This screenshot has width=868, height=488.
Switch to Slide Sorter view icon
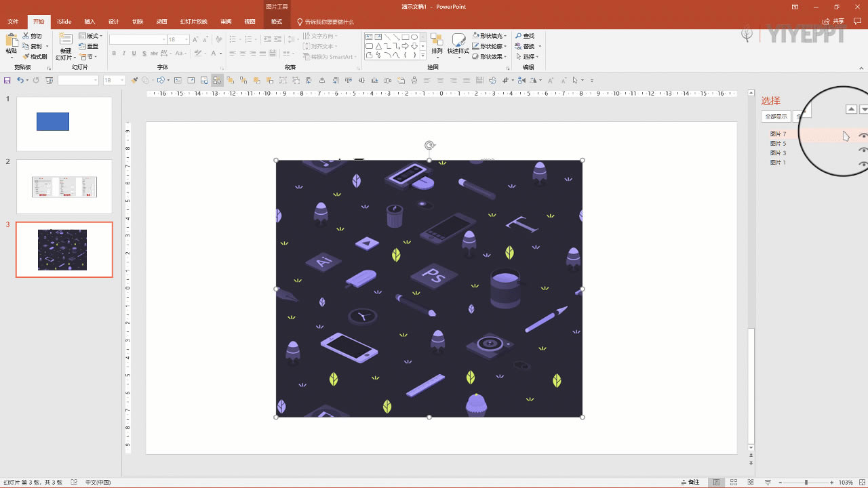[x=734, y=483]
